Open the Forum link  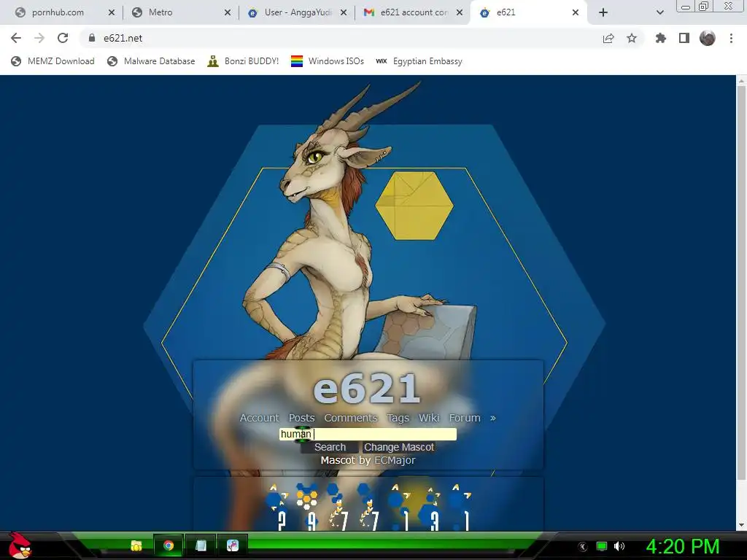465,418
